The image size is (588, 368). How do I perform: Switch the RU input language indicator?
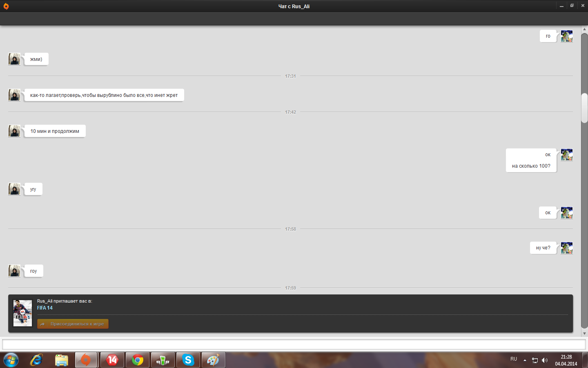click(x=514, y=359)
